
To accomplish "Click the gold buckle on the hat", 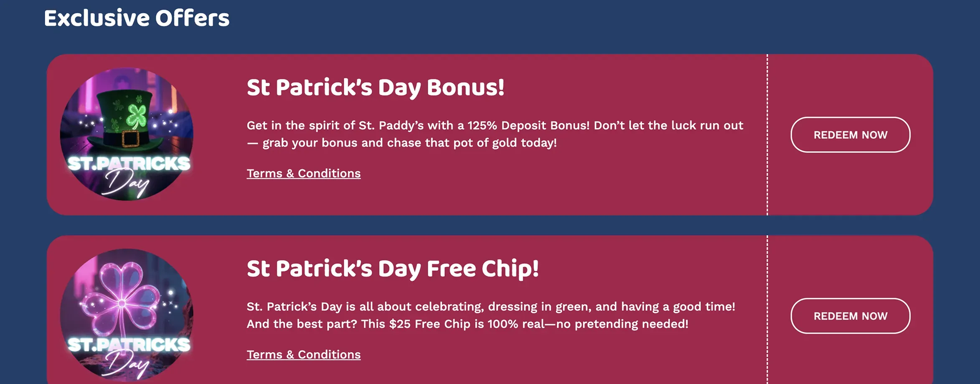I will (x=131, y=138).
